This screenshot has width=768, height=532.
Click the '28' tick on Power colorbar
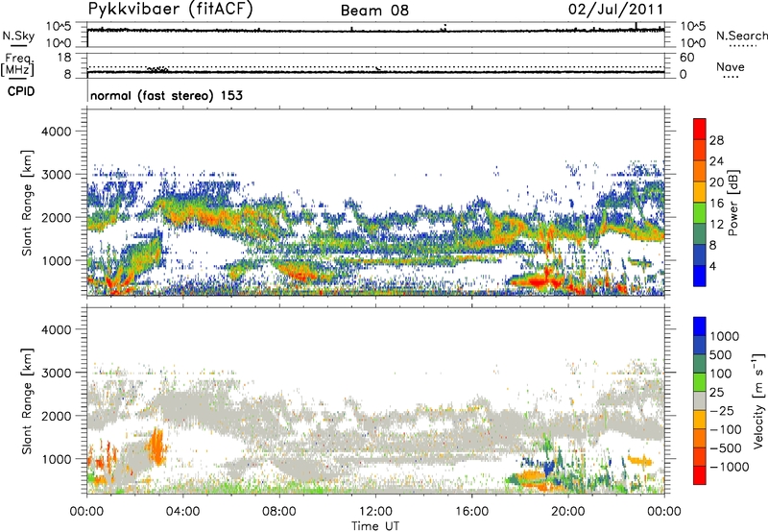click(716, 140)
